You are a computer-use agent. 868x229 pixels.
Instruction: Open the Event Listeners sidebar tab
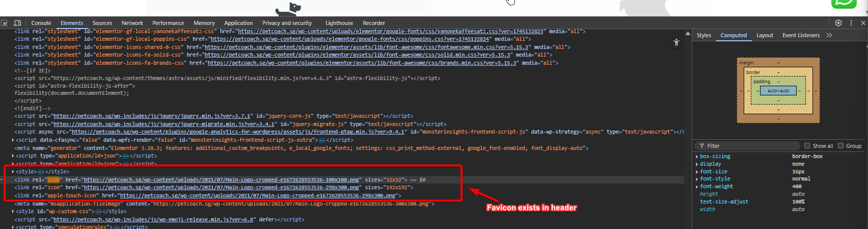point(801,35)
